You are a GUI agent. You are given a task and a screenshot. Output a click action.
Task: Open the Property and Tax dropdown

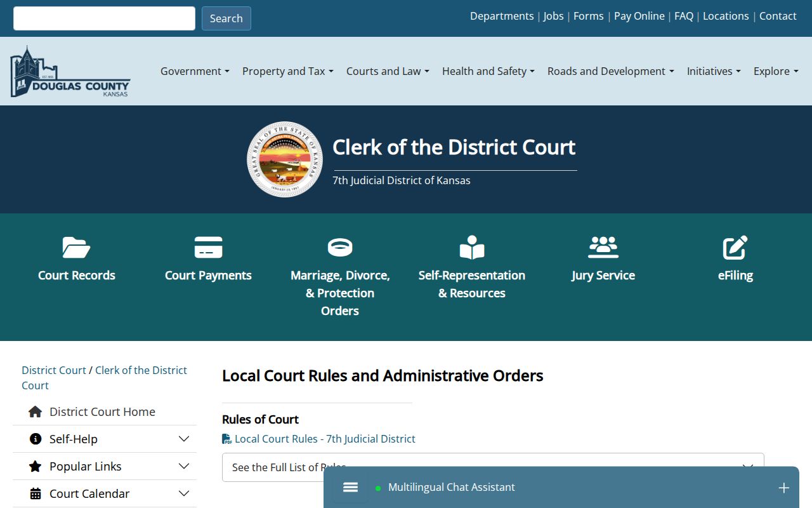(x=288, y=71)
